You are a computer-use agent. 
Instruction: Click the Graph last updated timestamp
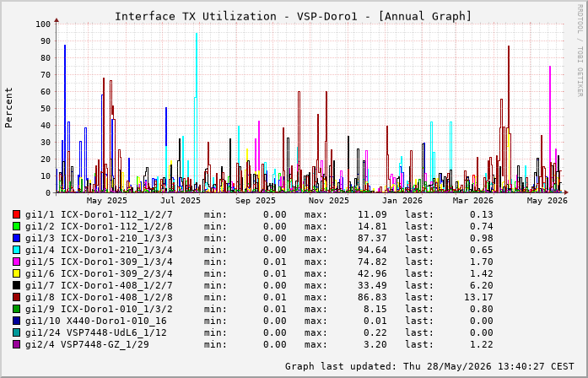(x=429, y=366)
